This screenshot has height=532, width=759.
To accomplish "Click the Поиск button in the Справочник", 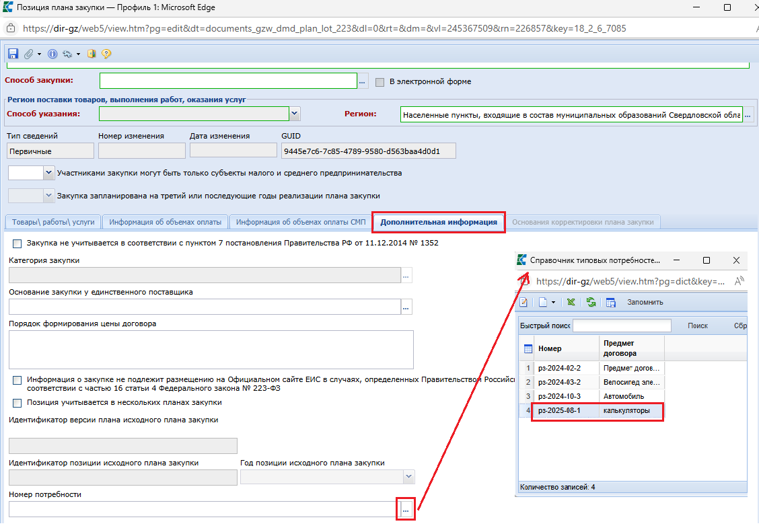I will point(698,326).
